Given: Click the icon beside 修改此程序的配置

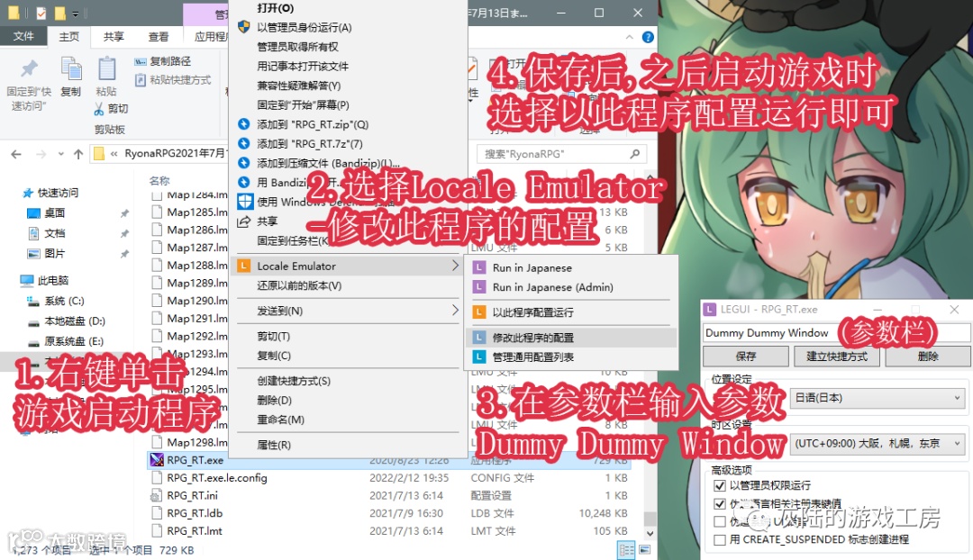Looking at the screenshot, I should [x=479, y=338].
